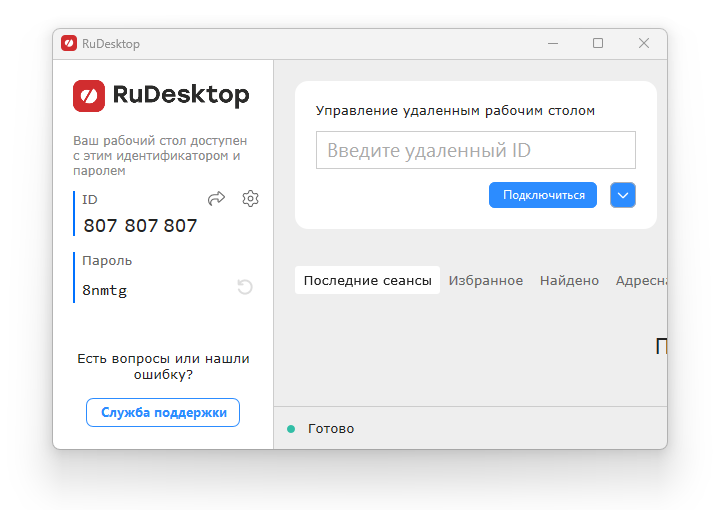The image size is (719, 510).
Task: Select the Найдено tab
Action: coord(569,280)
